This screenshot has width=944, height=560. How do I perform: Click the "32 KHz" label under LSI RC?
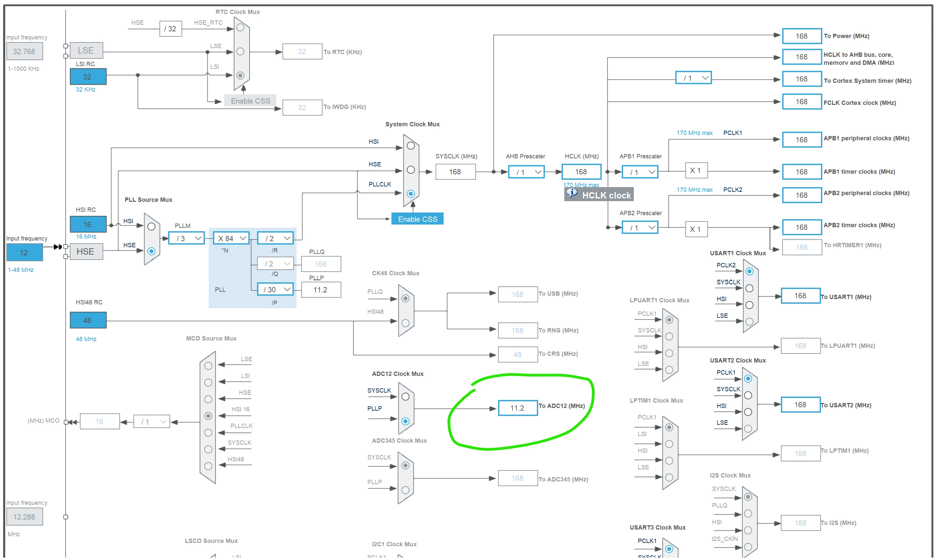click(x=86, y=90)
